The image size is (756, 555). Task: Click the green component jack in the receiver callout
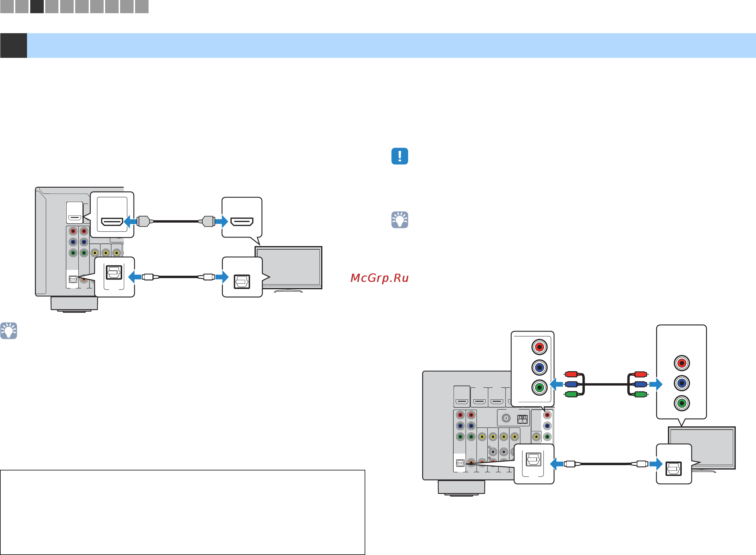pos(539,387)
